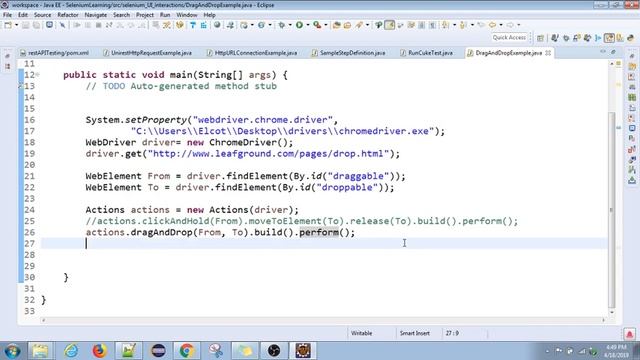
Task: Open the external tools dropdown arrow
Action: pos(326,25)
